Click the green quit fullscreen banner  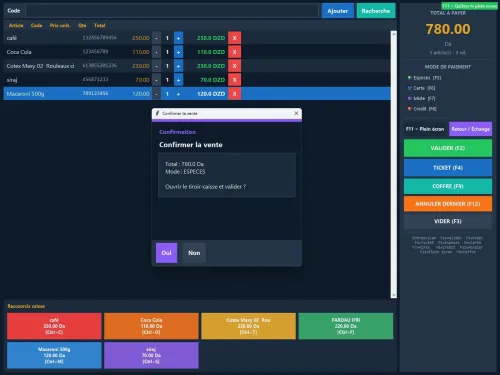click(x=469, y=6)
